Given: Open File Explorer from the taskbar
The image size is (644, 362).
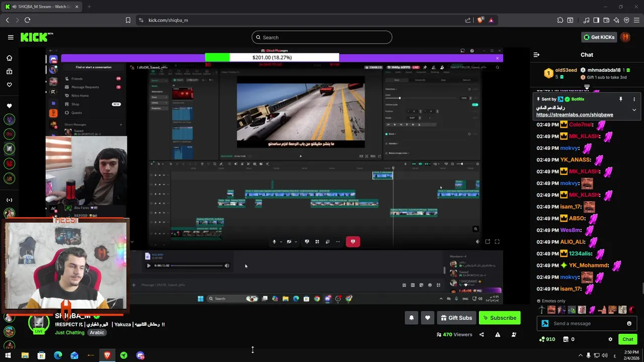Looking at the screenshot, I should 25,355.
